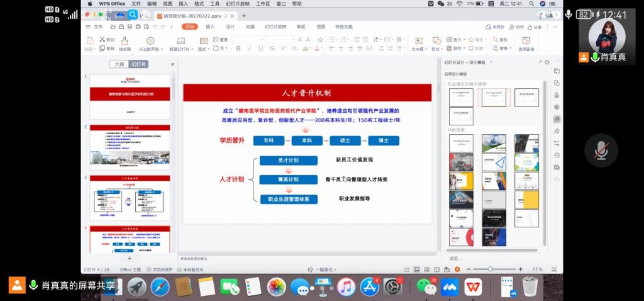Adjust the zoom slider in status bar

coord(490,269)
